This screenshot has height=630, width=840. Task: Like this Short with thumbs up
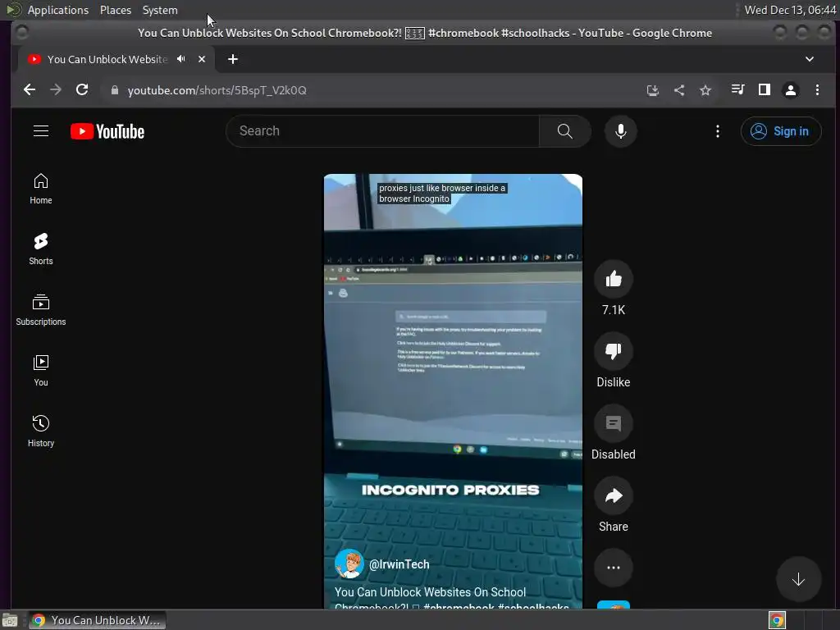(x=614, y=279)
